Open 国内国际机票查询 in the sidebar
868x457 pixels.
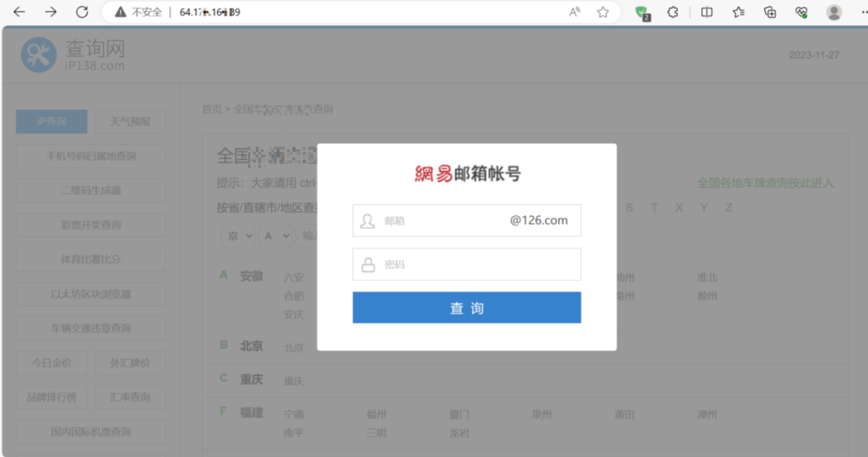coord(91,432)
